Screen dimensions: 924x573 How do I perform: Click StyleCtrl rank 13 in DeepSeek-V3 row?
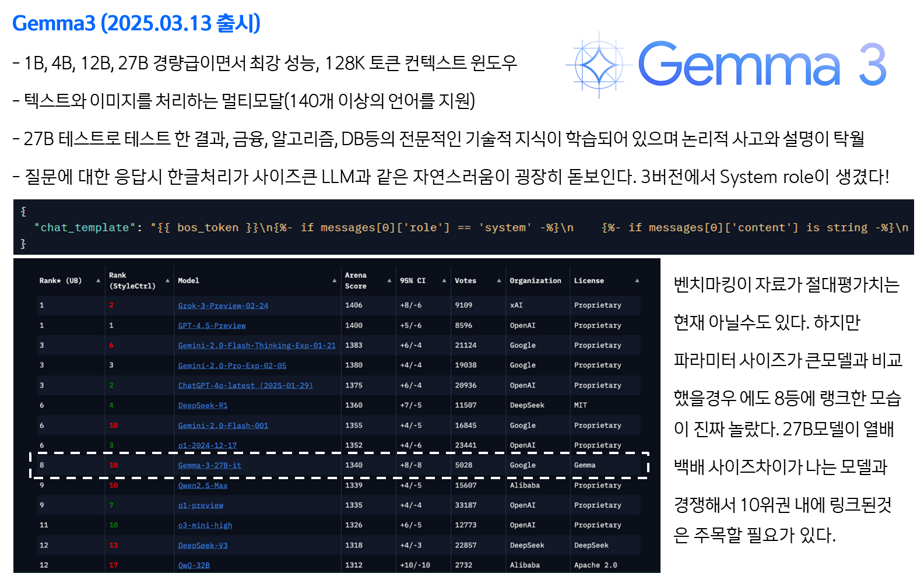113,546
